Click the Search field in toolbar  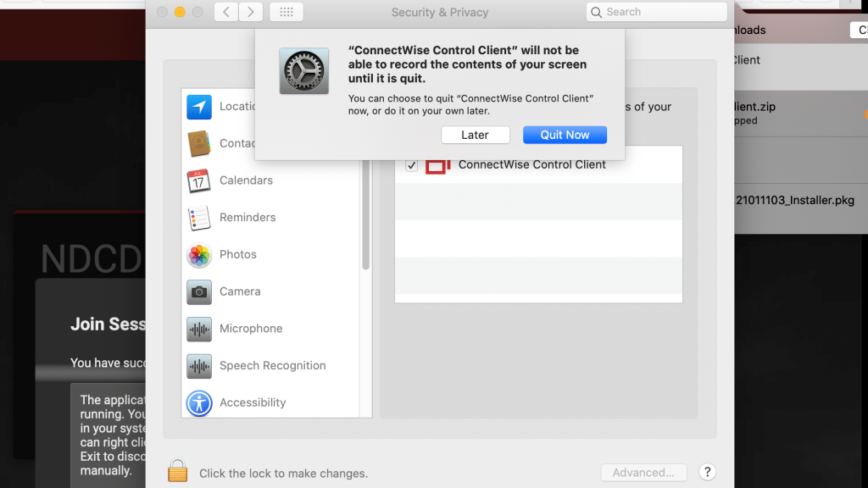coord(657,12)
